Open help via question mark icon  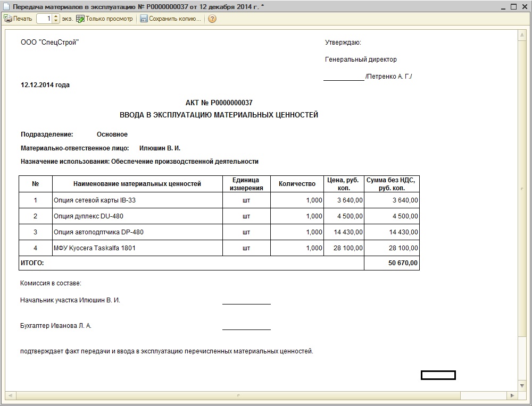click(212, 19)
